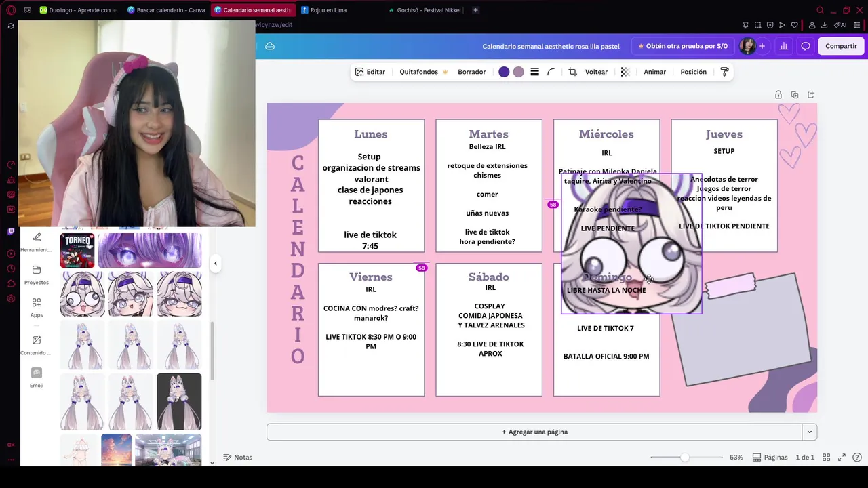Reload the page icon

coord(11,26)
